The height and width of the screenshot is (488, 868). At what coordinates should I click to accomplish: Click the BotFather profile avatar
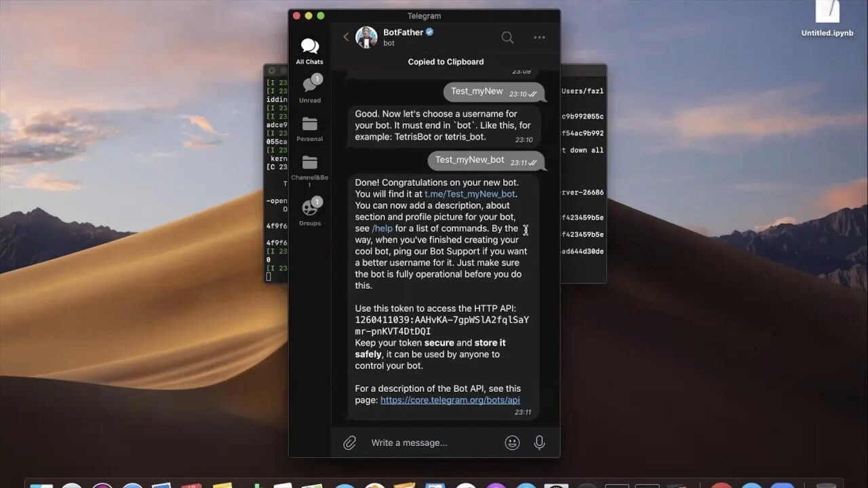pos(366,37)
